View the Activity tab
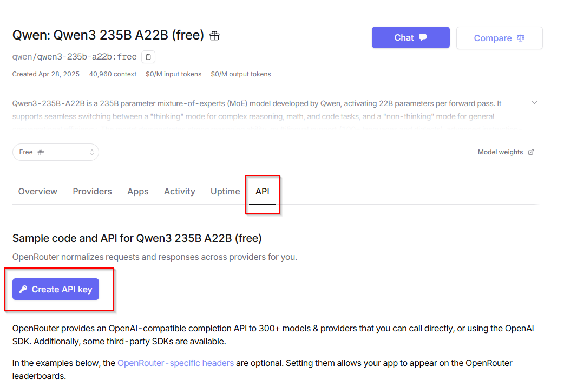The height and width of the screenshot is (392, 577). pos(179,191)
